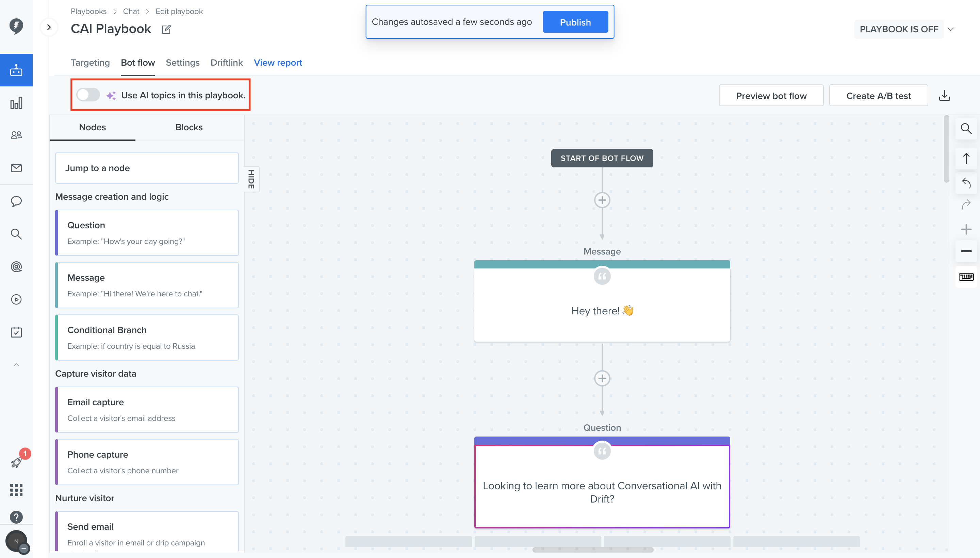Click the zoom out minus icon
The image size is (980, 558).
[x=966, y=251]
